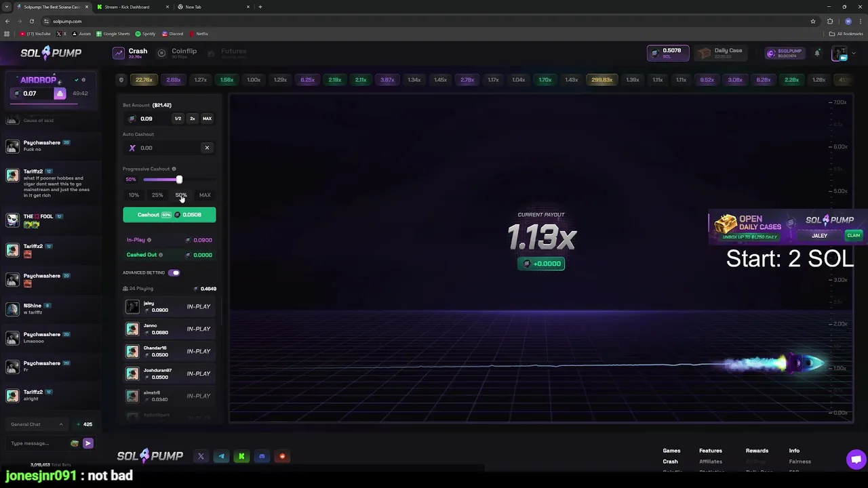This screenshot has height=488, width=868.
Task: Open the Fairness footer link
Action: coord(800,462)
